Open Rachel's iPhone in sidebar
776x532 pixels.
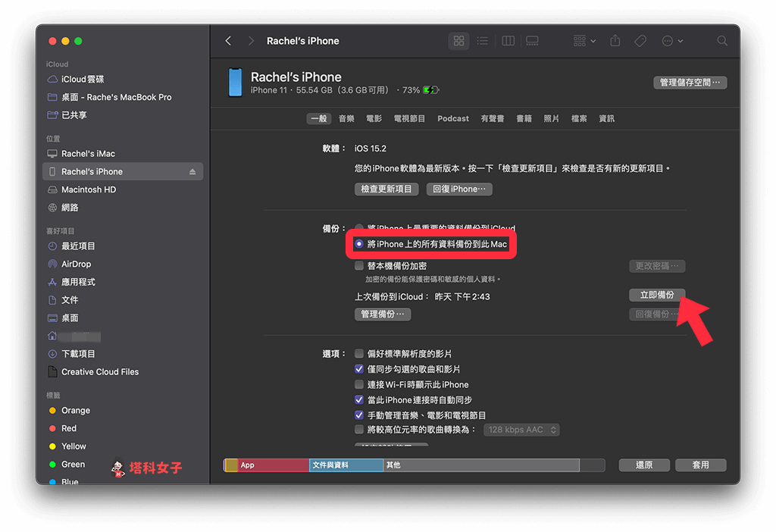click(x=123, y=172)
